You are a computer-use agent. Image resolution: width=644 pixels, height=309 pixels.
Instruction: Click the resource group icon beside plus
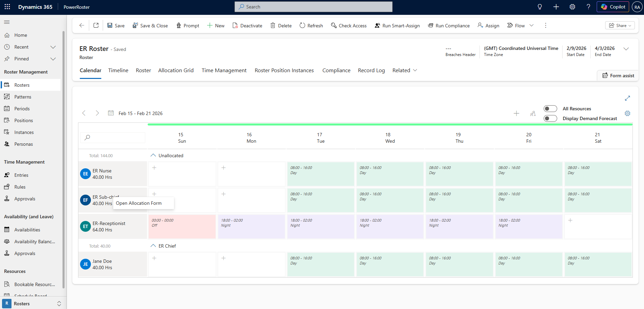pyautogui.click(x=533, y=114)
